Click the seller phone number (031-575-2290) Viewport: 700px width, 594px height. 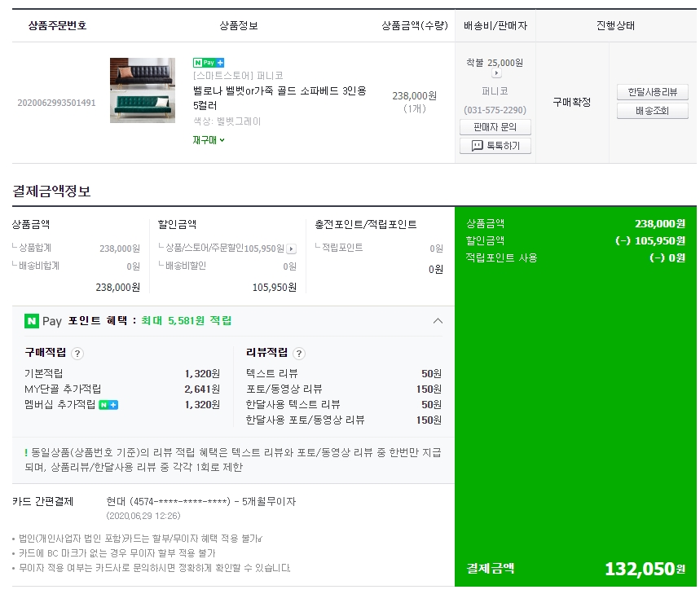[495, 110]
